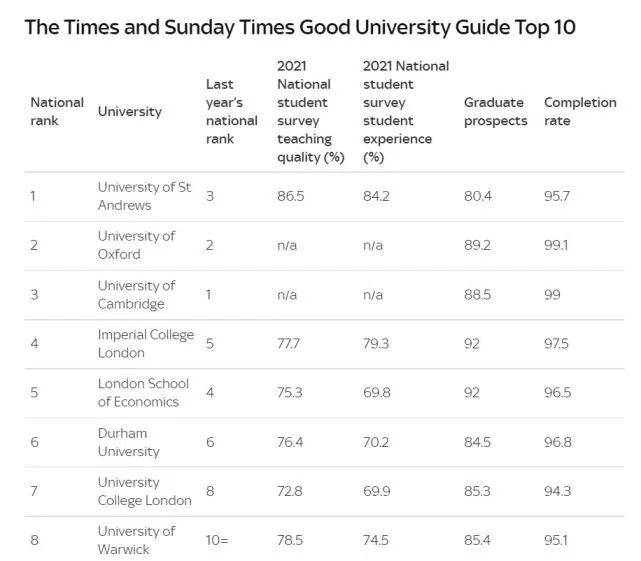Image resolution: width=641 pixels, height=561 pixels.
Task: Click Warwick's last year rank 10=
Action: coord(217,540)
